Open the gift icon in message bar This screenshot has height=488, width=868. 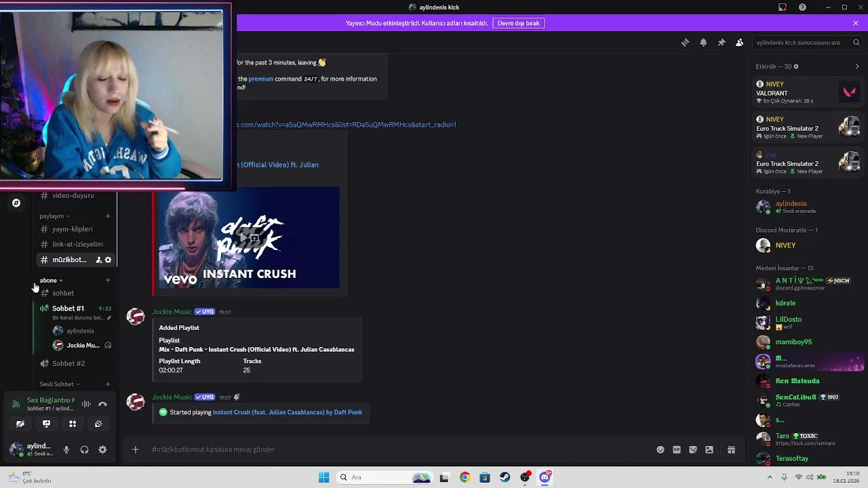point(731,449)
